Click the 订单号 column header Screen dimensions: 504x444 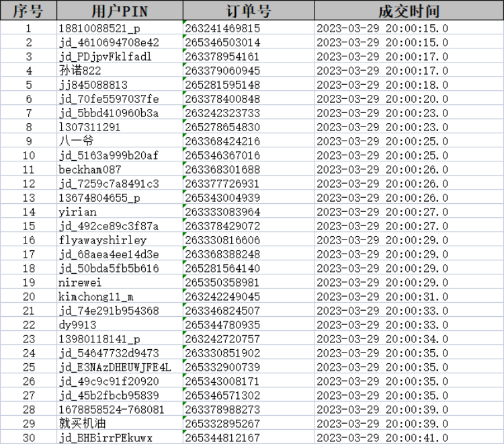[x=249, y=11]
